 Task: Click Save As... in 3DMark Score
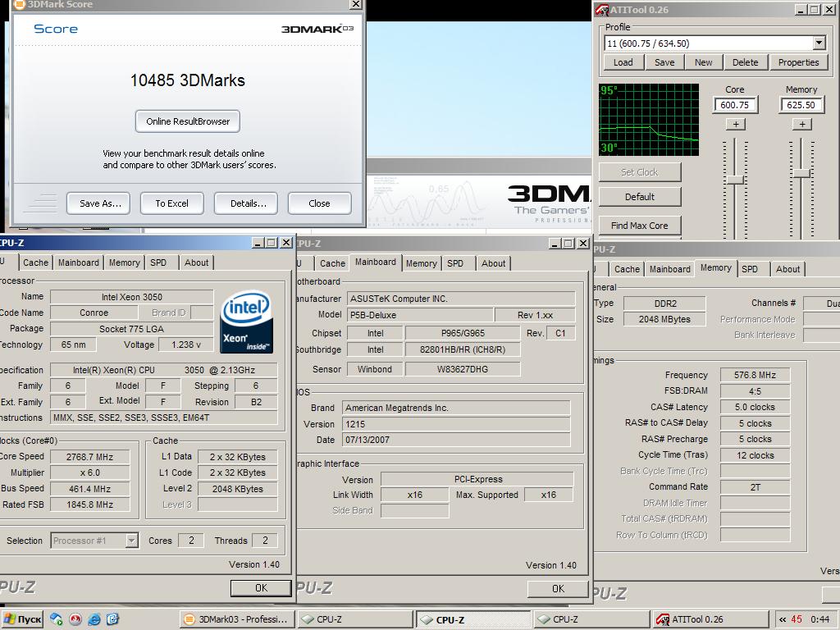pyautogui.click(x=100, y=203)
